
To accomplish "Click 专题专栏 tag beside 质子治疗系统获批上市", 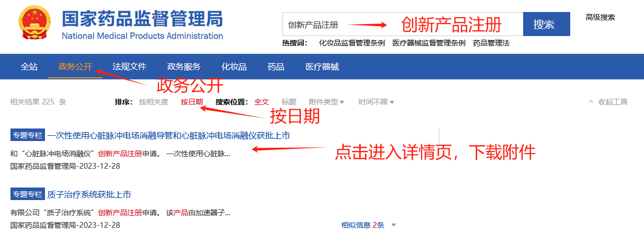I will pos(27,194).
